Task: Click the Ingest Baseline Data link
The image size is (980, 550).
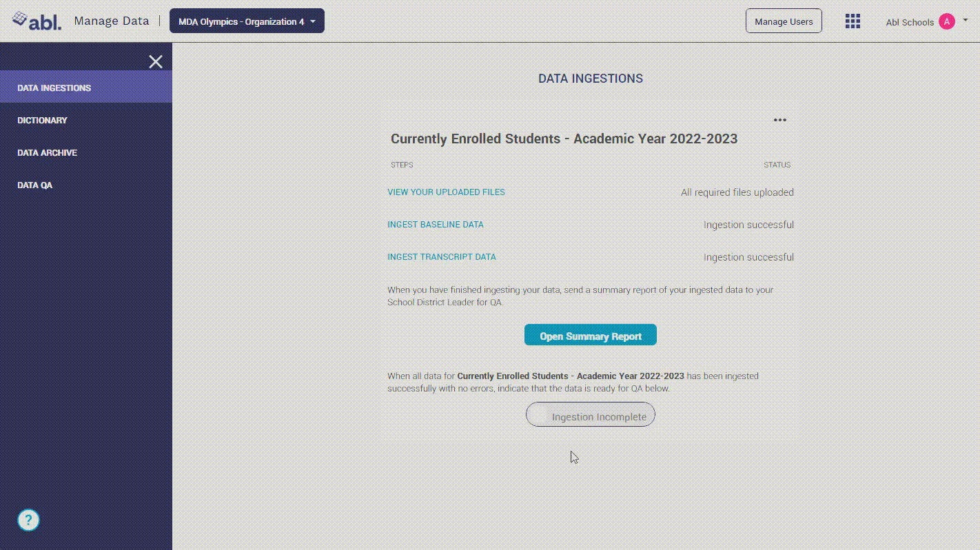Action: [436, 225]
